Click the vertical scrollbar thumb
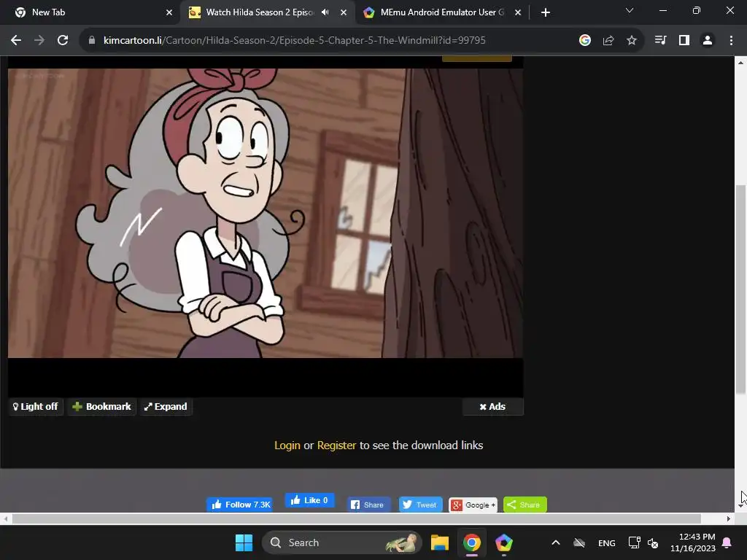The width and height of the screenshot is (747, 560). click(740, 289)
